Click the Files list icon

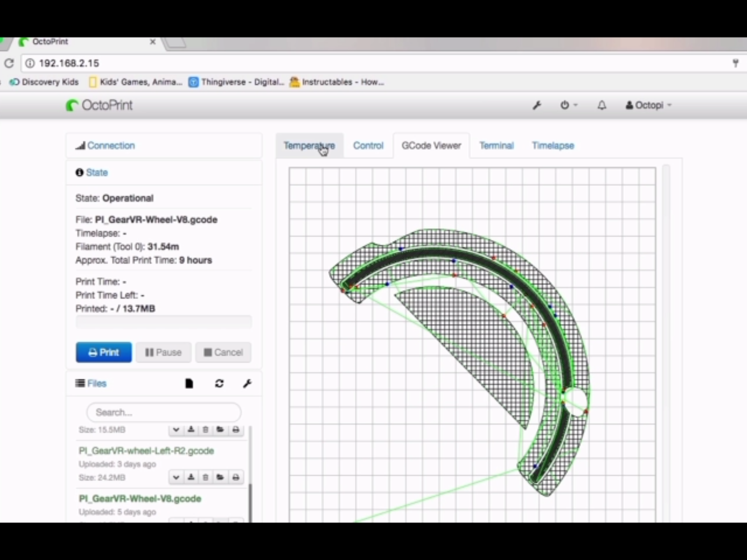[x=80, y=383]
